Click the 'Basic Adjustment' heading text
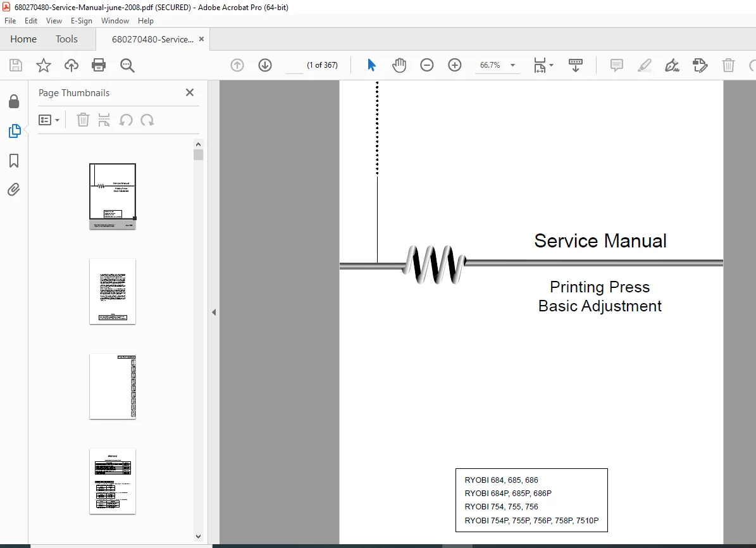756x548 pixels. click(x=600, y=306)
